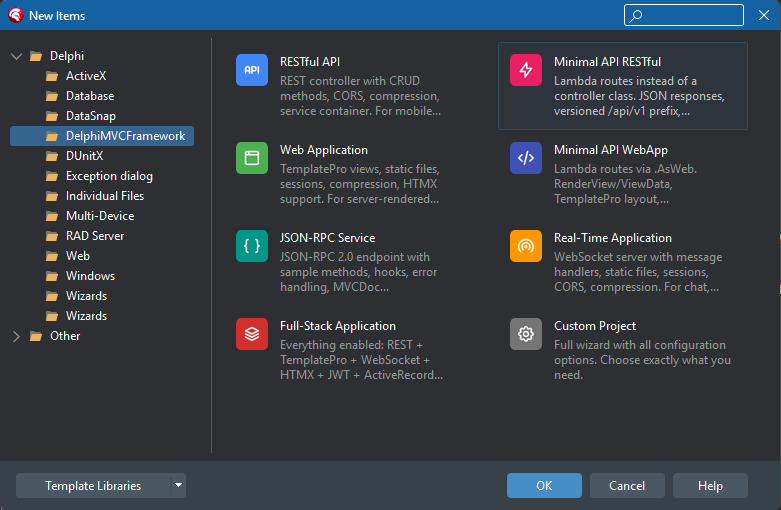Choose the pink Minimal API RESTful lightning icon
This screenshot has height=510, width=781.
pyautogui.click(x=525, y=70)
